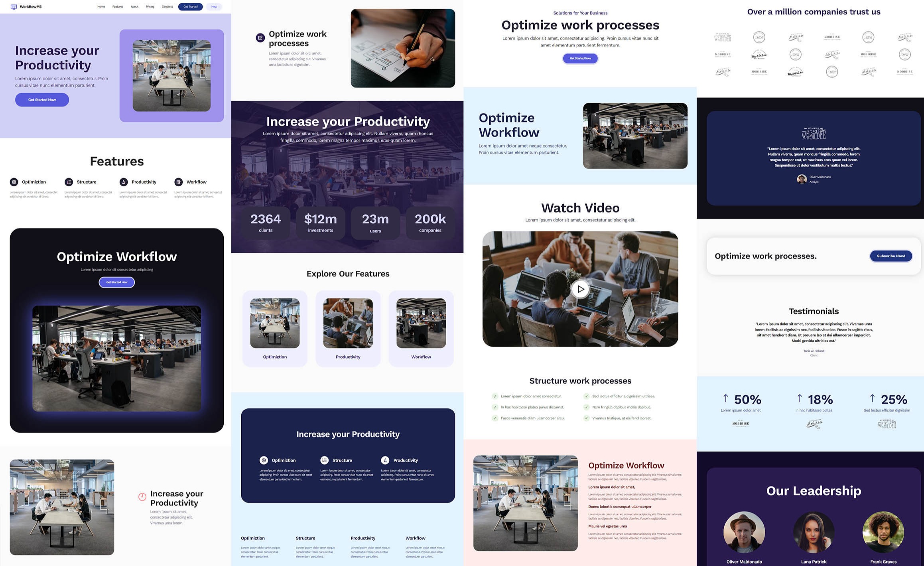Screen dimensions: 924x566
Task: Click the About navigation menu item
Action: click(x=135, y=6)
